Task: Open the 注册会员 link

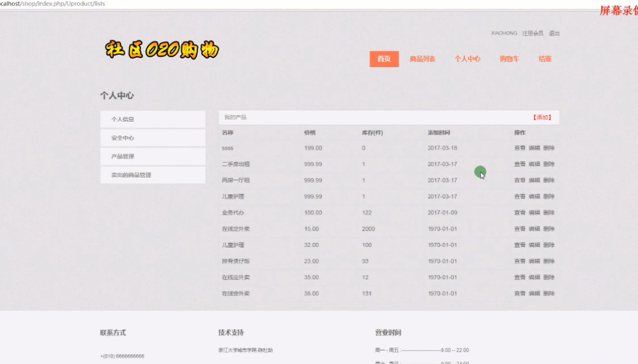Action: click(x=533, y=33)
